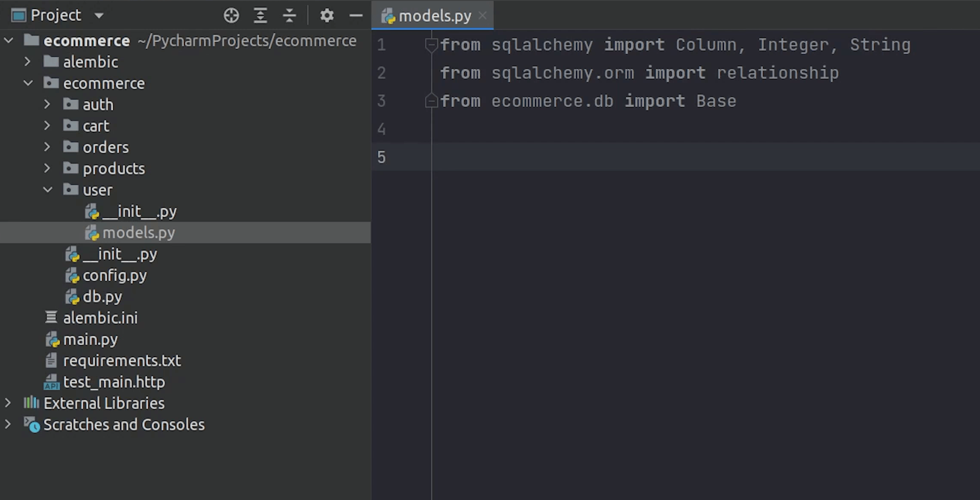Open Project panel settings gear
Viewport: 980px width, 500px height.
point(327,16)
